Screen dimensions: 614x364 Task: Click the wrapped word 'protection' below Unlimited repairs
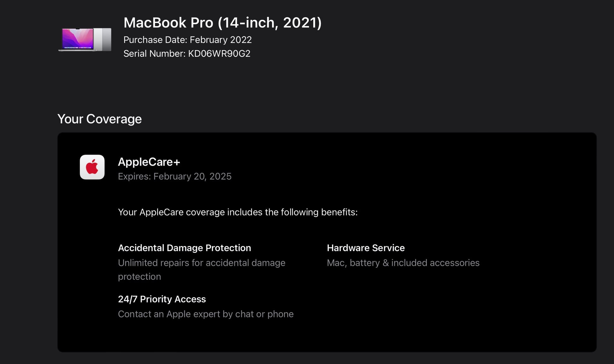click(139, 277)
